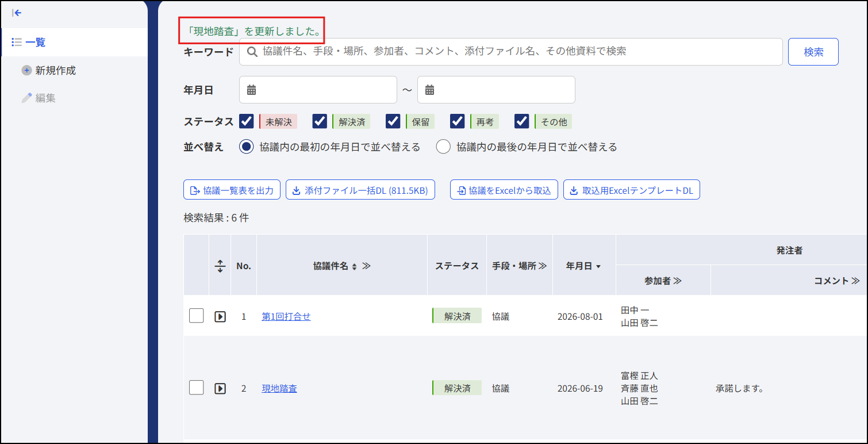Click the start date input field
Image resolution: width=868 pixels, height=444 pixels.
(318, 90)
